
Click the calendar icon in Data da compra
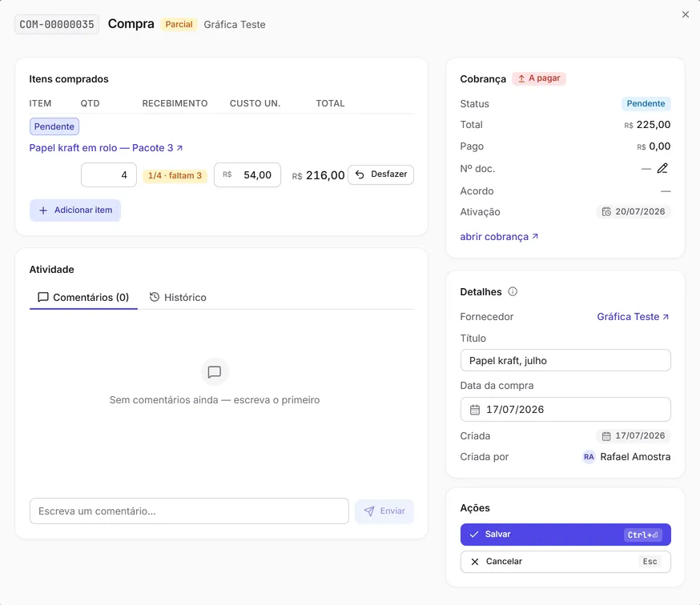[475, 410]
